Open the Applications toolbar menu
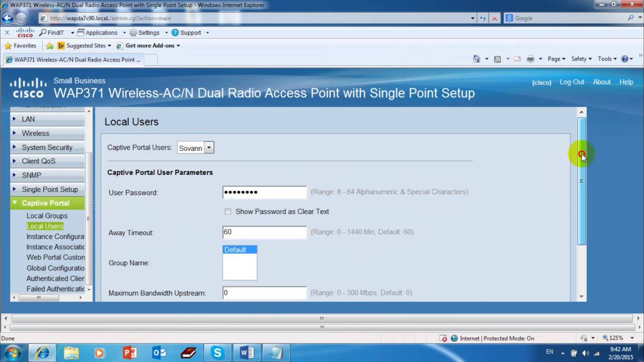The image size is (644, 362). click(98, 33)
